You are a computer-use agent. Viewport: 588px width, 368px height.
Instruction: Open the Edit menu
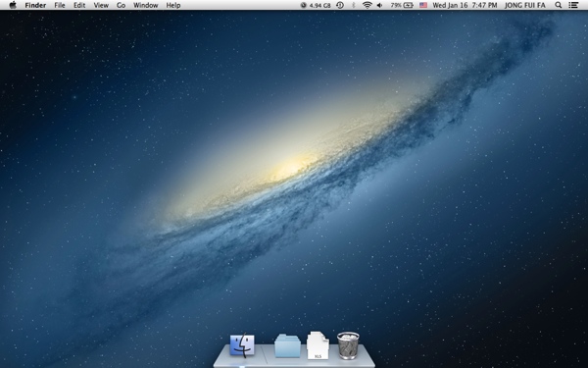coord(79,5)
